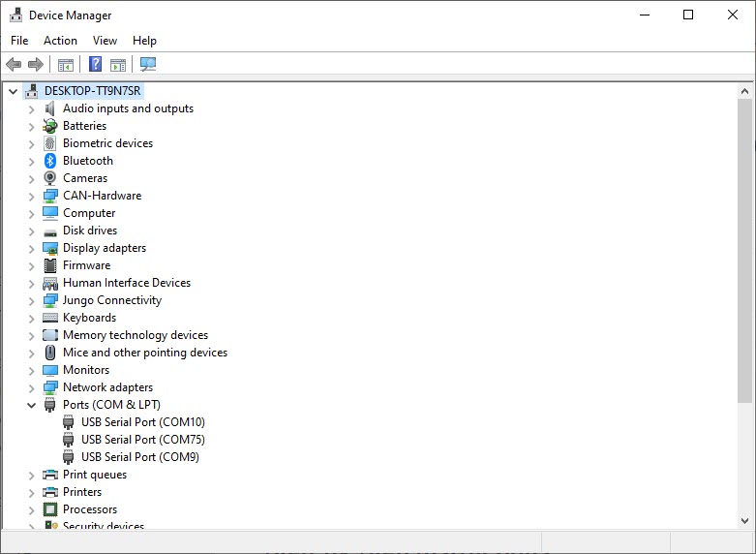Open the Action menu
Image resolution: width=756 pixels, height=554 pixels.
coord(60,41)
